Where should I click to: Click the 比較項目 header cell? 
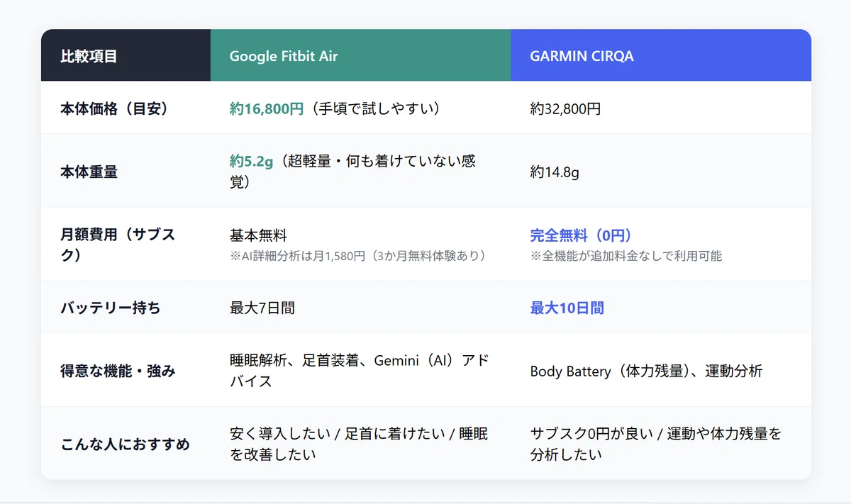tap(126, 55)
